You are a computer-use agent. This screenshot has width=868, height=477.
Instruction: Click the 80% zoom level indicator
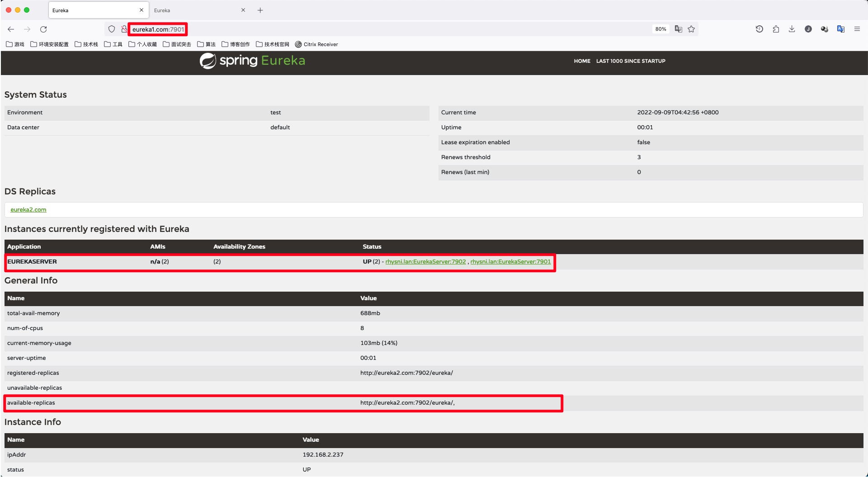pos(660,29)
